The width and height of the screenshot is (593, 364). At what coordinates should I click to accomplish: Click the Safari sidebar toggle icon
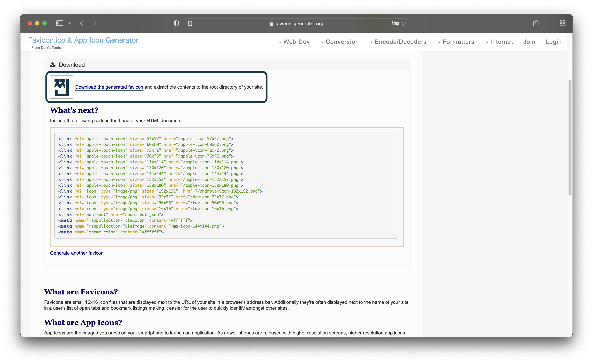click(x=60, y=23)
